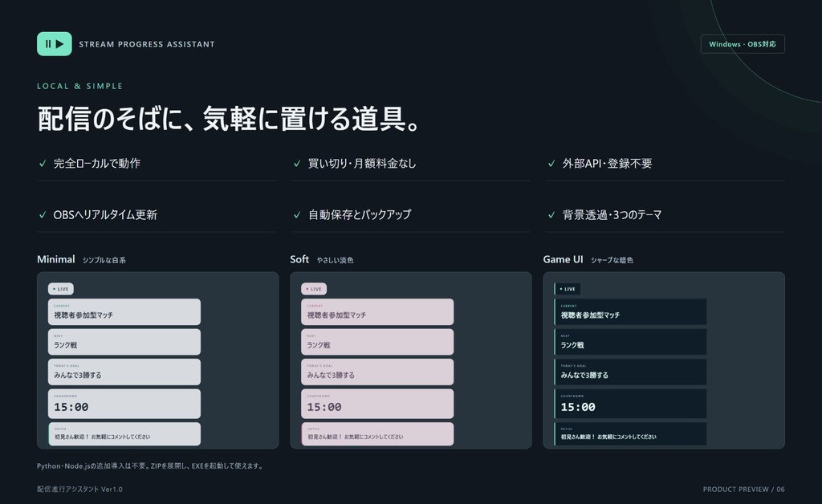
Task: Click the 配信進行アシスタント Ver1.0 footer text
Action: click(x=79, y=490)
